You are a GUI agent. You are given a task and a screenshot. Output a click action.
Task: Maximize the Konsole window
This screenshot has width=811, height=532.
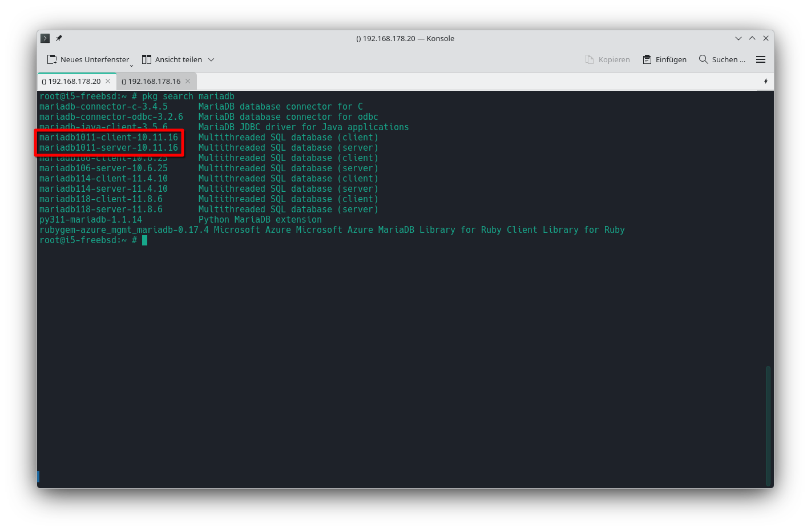pyautogui.click(x=752, y=38)
